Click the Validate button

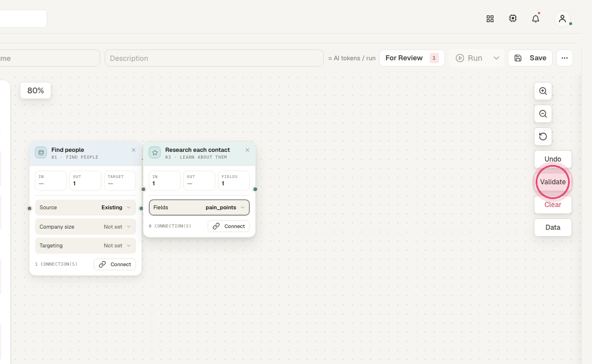pos(553,182)
